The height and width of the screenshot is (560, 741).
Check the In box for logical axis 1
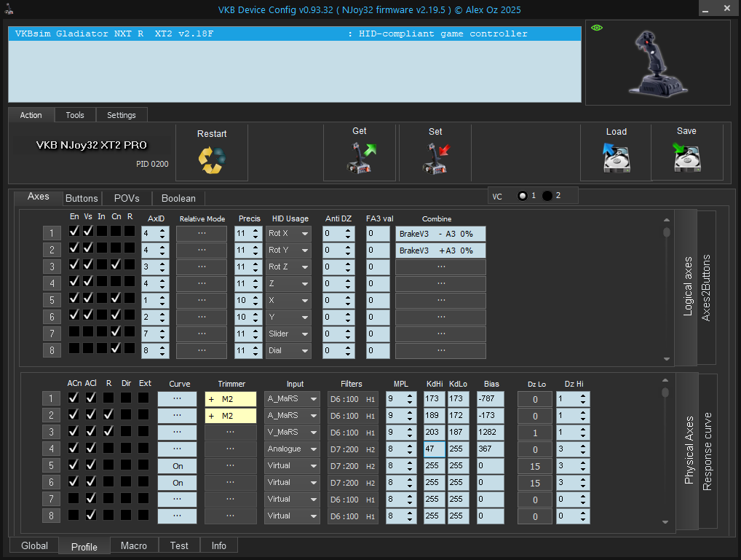(102, 232)
